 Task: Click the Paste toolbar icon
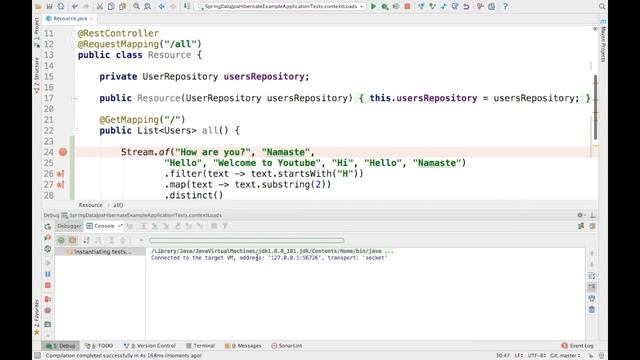tap(122, 6)
